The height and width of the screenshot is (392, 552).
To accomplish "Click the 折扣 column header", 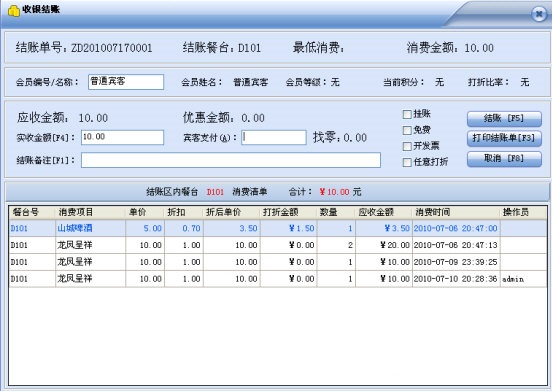I will 183,212.
